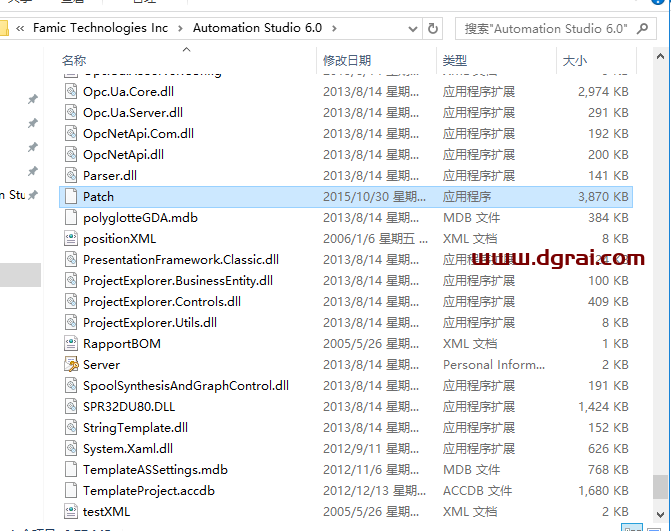
Task: Click the 3,870 KB size of Patch
Action: tap(603, 197)
